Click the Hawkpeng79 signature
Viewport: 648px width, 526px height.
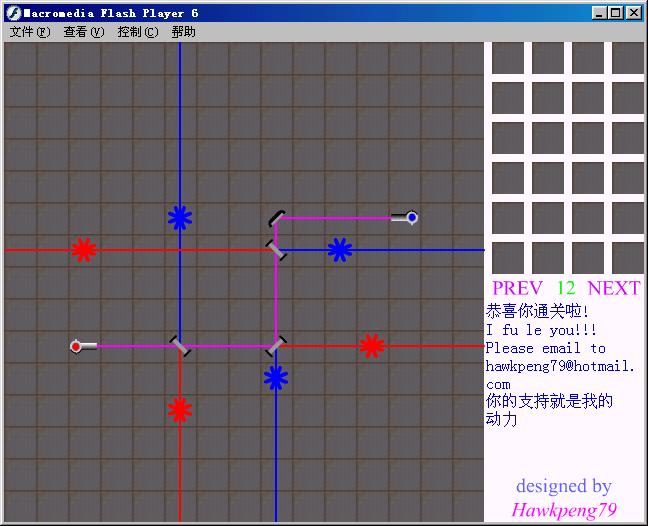(x=564, y=509)
